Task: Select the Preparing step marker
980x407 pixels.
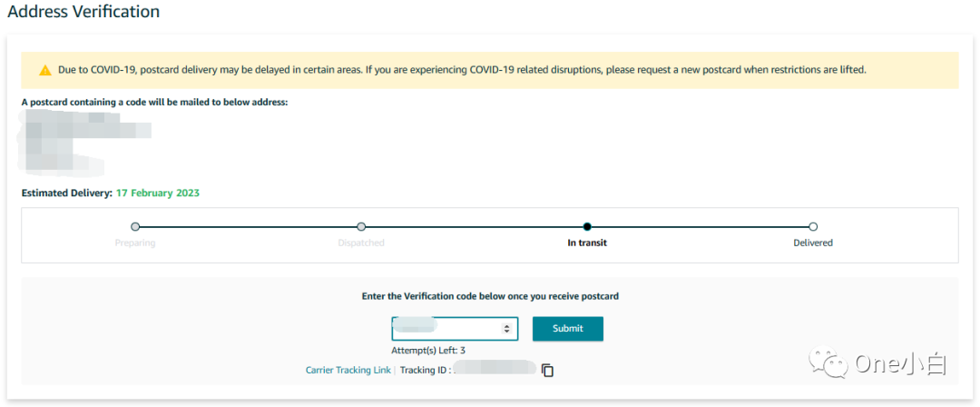Action: pyautogui.click(x=135, y=227)
